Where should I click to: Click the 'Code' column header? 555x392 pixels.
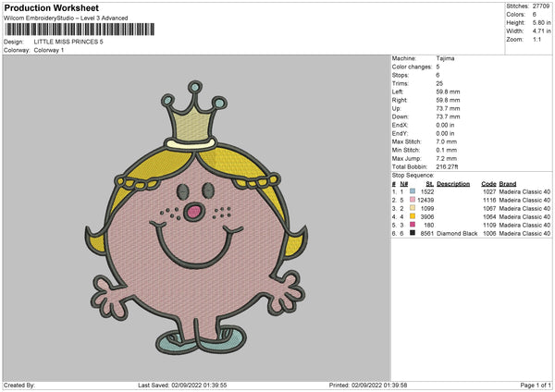(x=488, y=184)
